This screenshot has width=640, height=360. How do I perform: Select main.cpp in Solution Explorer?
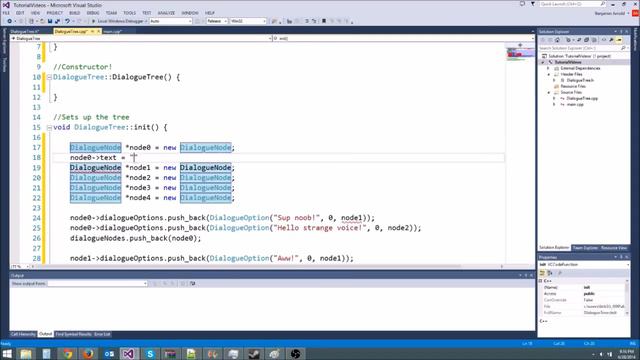(575, 104)
